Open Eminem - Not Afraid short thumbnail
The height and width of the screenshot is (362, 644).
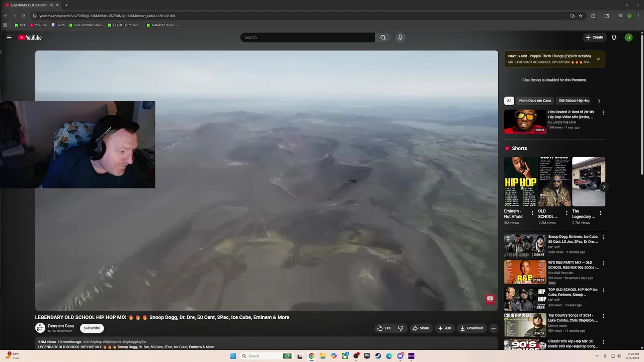[521, 182]
